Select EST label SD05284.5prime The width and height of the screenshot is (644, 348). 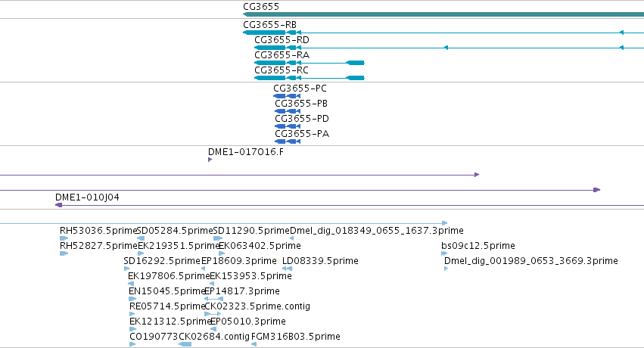click(175, 231)
